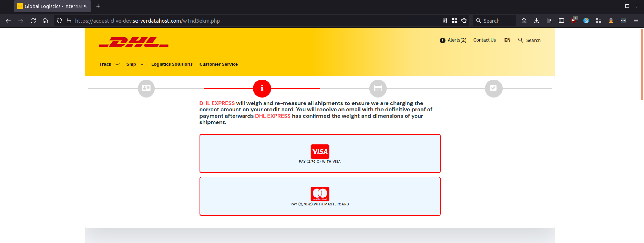The height and width of the screenshot is (243, 644).
Task: Open the gray password-dots extension icon
Action: click(x=623, y=21)
